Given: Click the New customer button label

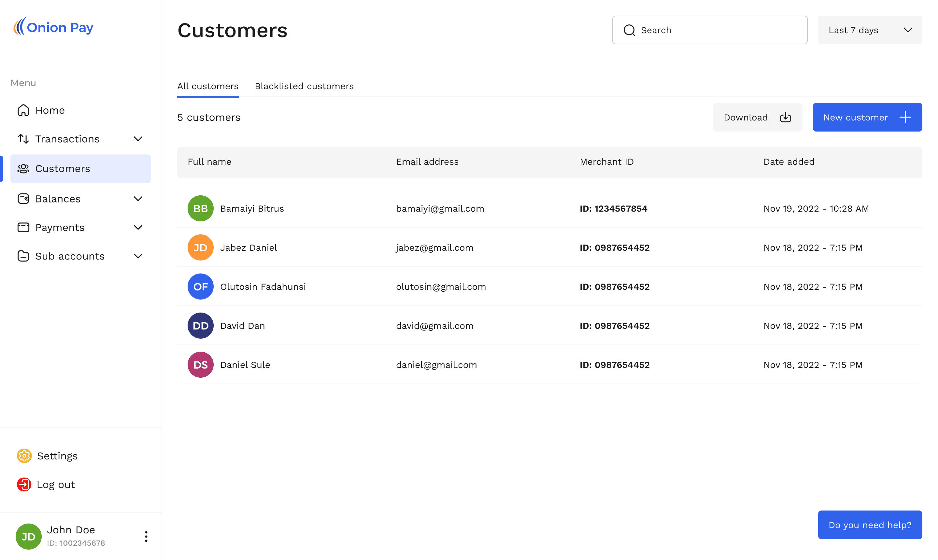Looking at the screenshot, I should tap(855, 117).
